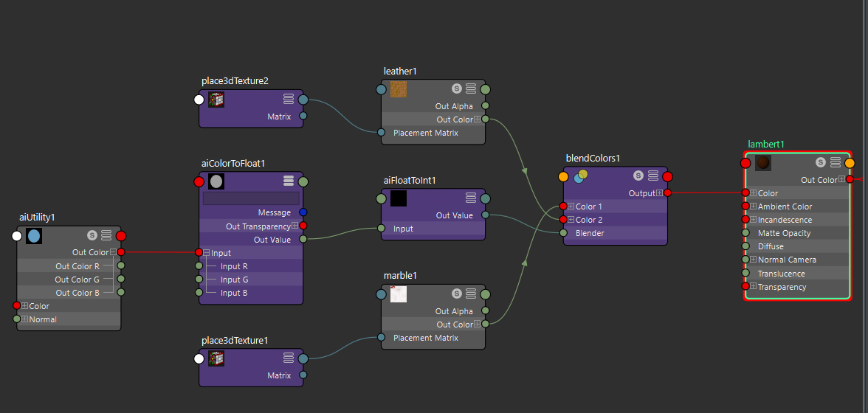Screen dimensions: 868x413
Task: Click the aiColorToFloat1 gray sphere icon
Action: 216,181
